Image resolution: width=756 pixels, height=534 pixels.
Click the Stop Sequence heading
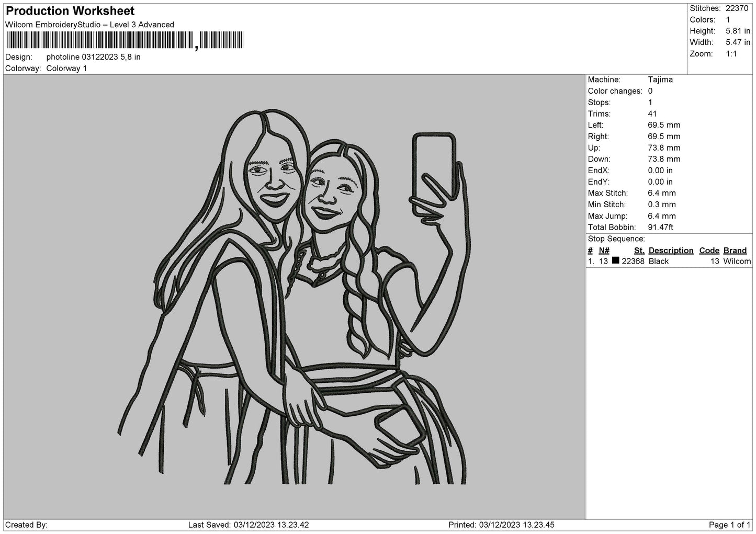[616, 239]
